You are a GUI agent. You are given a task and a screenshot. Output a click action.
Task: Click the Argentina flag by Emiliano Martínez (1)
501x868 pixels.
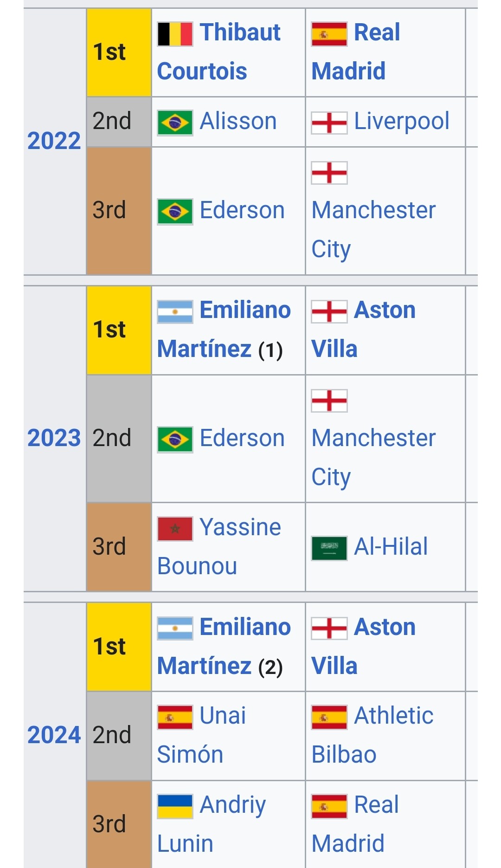(x=175, y=311)
